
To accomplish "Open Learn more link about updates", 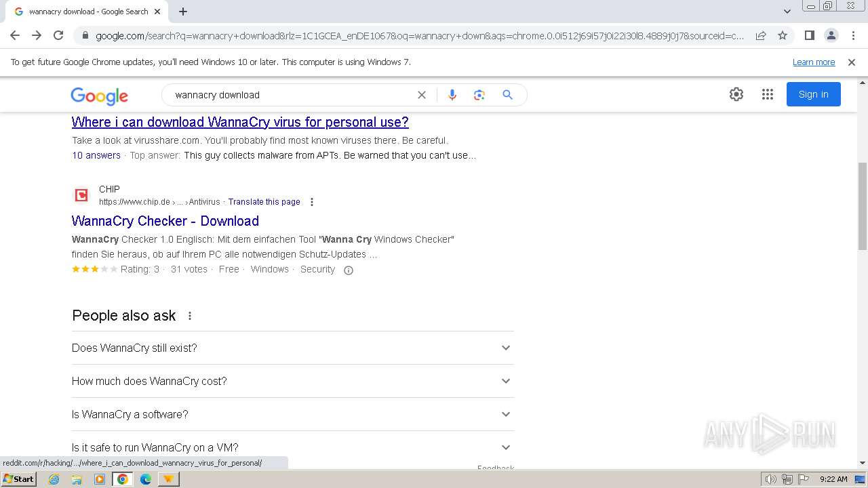I will [814, 62].
